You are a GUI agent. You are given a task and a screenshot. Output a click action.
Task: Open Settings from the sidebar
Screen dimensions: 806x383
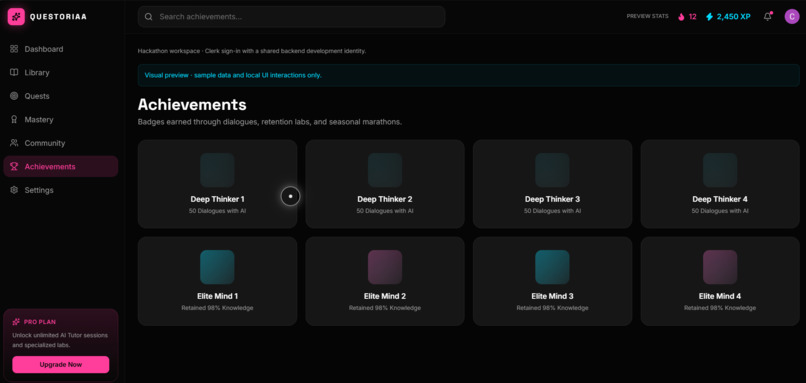(61, 190)
